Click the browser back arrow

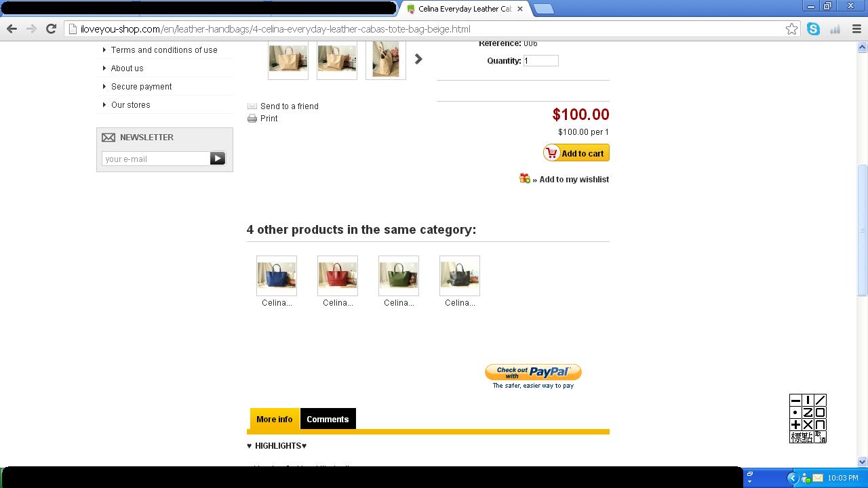point(12,29)
